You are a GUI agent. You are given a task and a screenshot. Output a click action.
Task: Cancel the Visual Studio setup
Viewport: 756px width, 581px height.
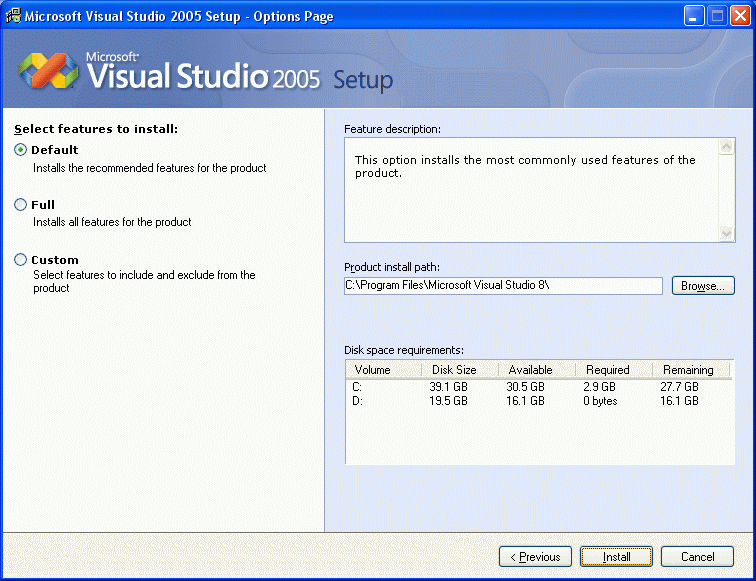click(697, 557)
